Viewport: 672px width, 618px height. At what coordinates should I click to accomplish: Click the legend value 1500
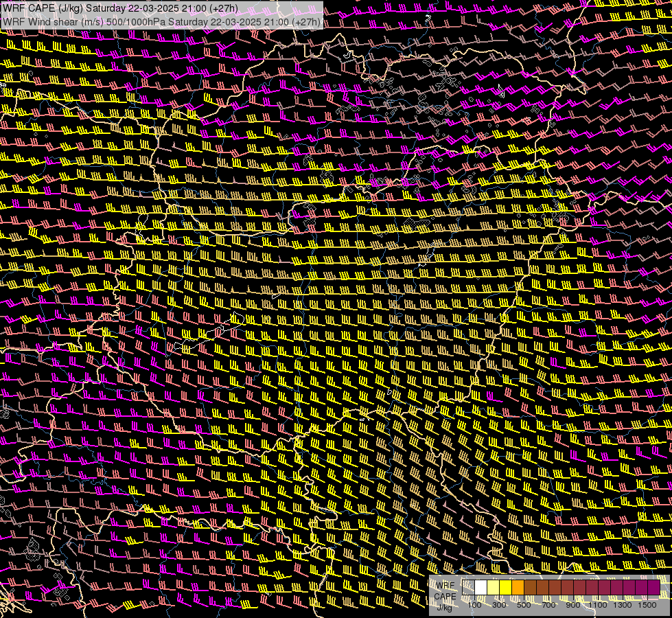pos(647,605)
